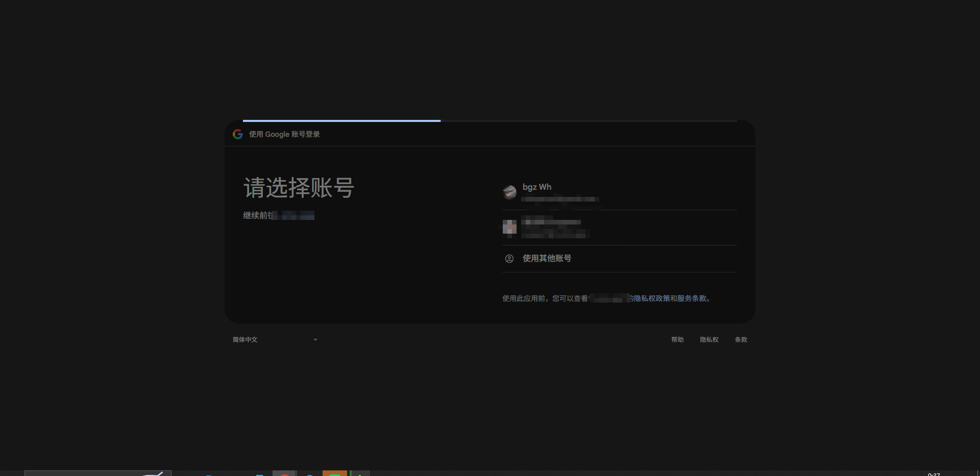Choose 使用其他账号 to add another account
980x476 pixels.
547,259
